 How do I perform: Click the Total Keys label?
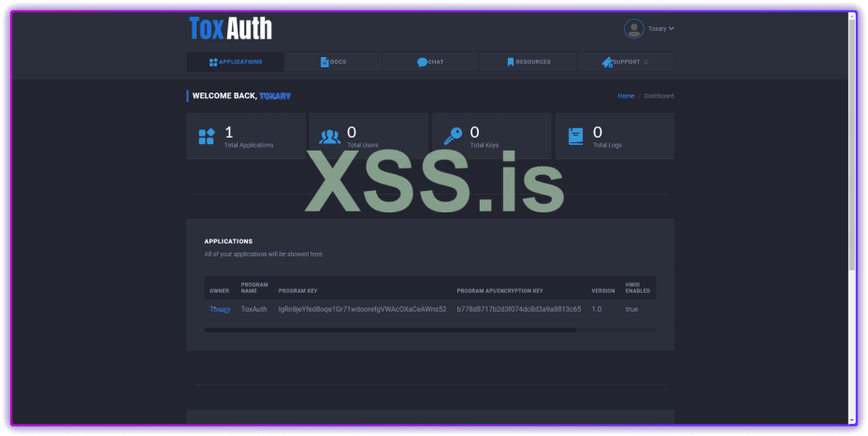(x=485, y=145)
